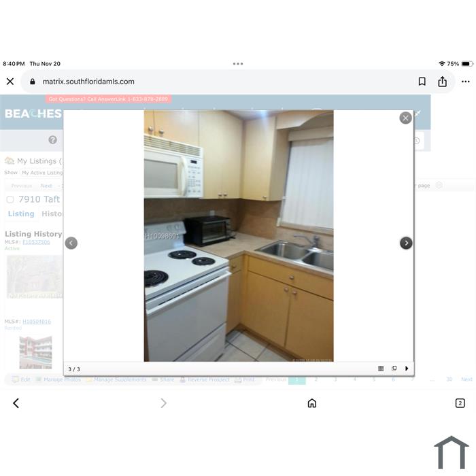Click the kitchen photo in viewer
The width and height of the screenshot is (476, 476).
(x=239, y=236)
